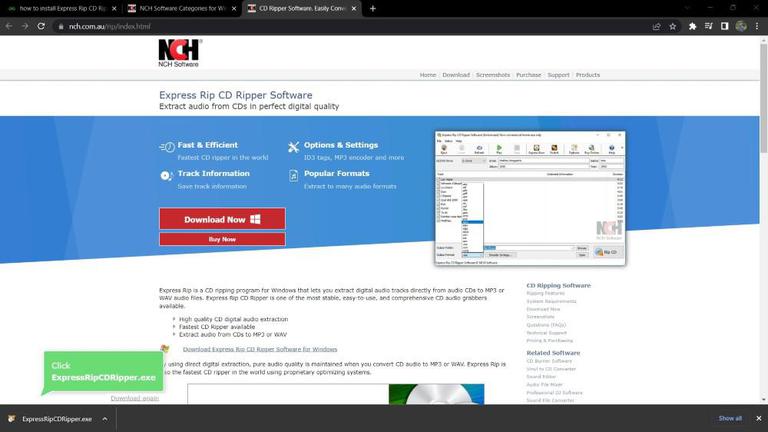Click the Options & Settings tools icon
Viewport: 768px width, 432px height.
pyautogui.click(x=293, y=146)
